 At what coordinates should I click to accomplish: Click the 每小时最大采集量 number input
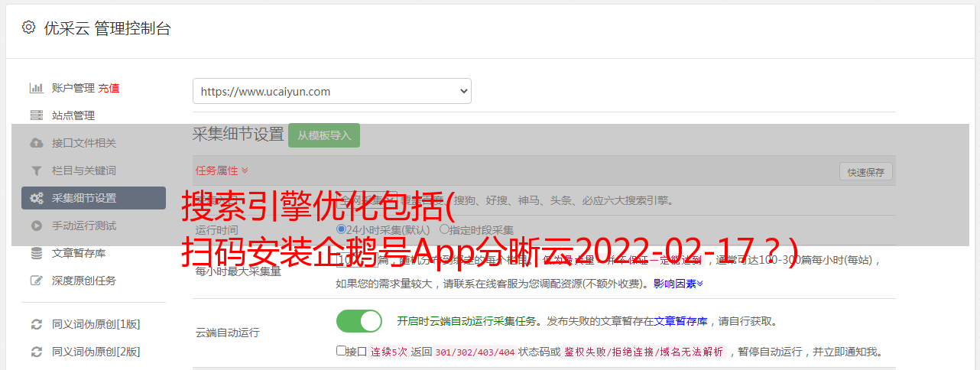point(358,260)
